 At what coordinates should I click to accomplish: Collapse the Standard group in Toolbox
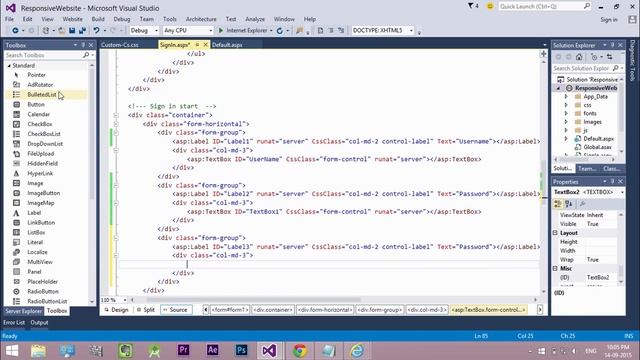(9, 66)
